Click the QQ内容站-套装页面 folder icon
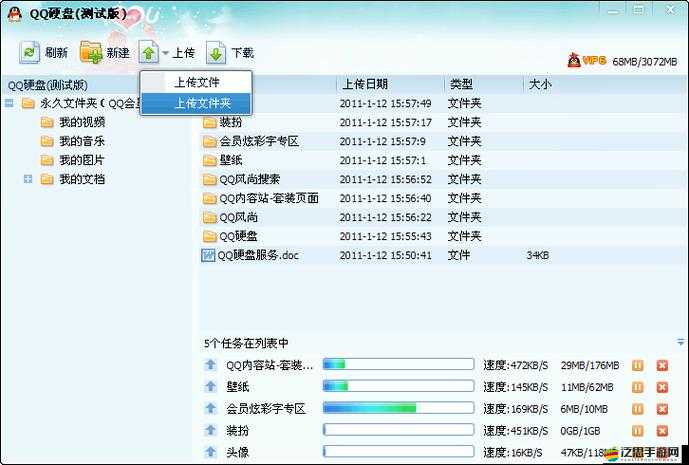Screen dimensions: 689x465 pos(210,198)
